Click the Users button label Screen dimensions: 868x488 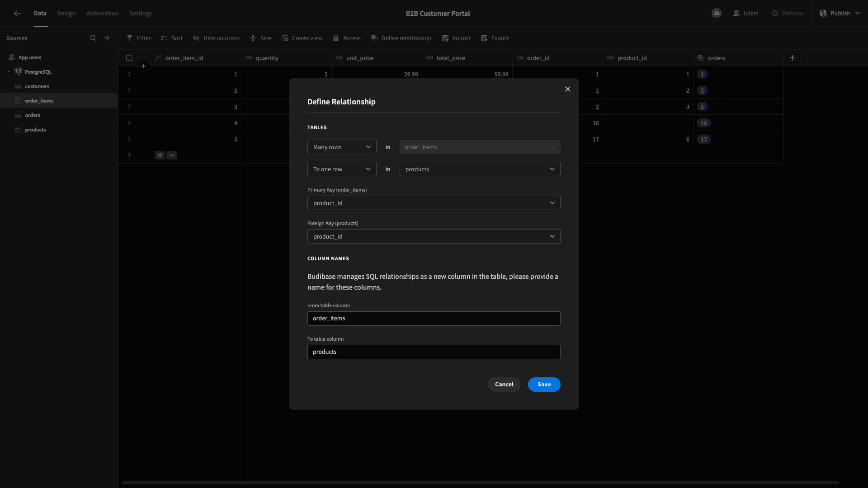coord(751,14)
